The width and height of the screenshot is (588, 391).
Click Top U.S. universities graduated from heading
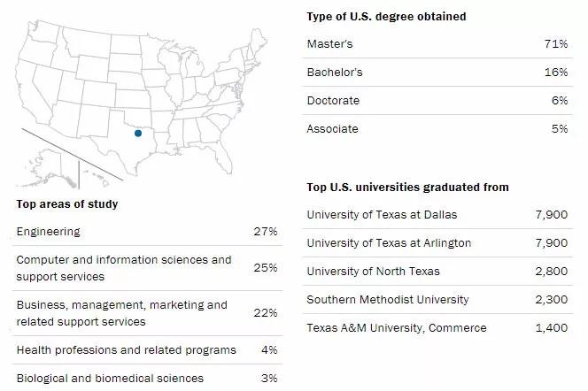[x=407, y=188]
